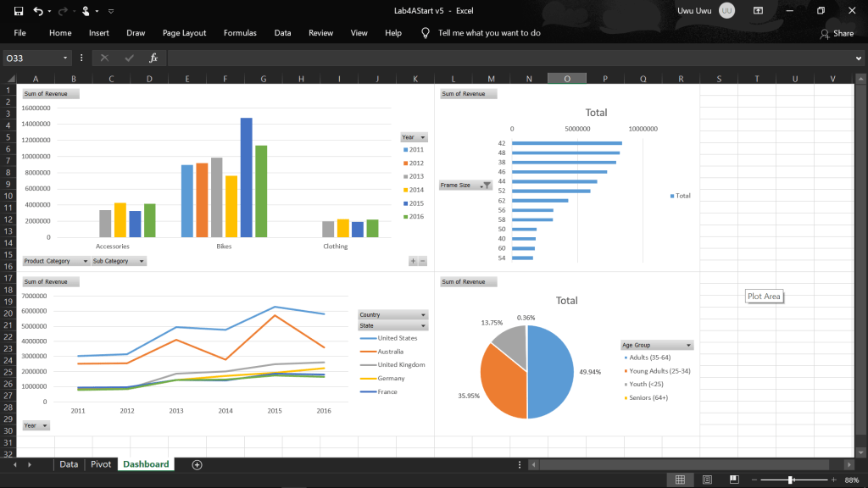Open the Formulas ribbon tab
Screen dimensions: 868x488
pyautogui.click(x=240, y=33)
